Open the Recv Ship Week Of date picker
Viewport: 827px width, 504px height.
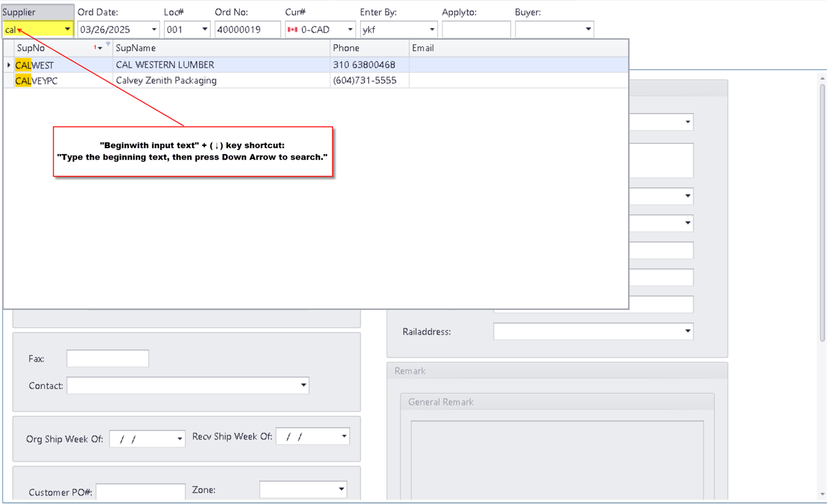344,437
